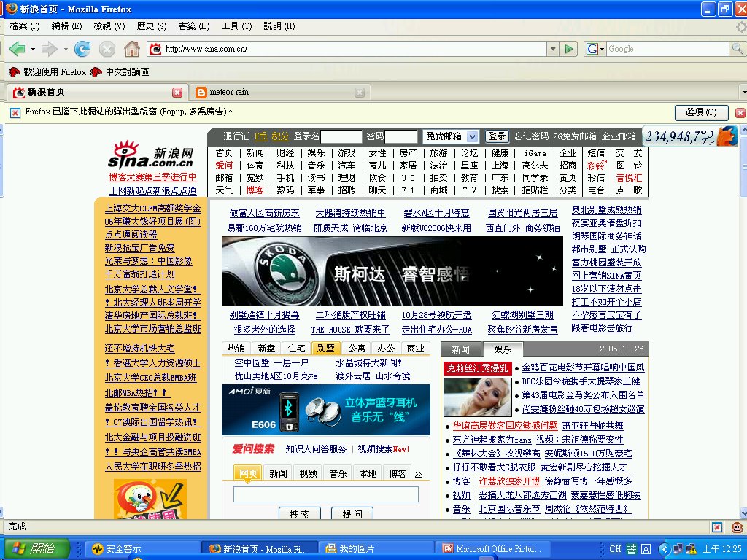747x560 pixels.
Task: Open the Windows 開始 Start button
Action: point(36,548)
